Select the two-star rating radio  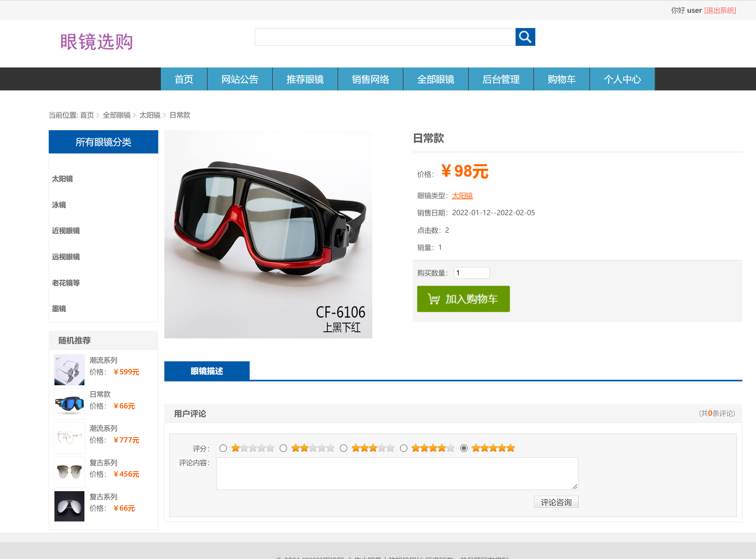click(283, 448)
